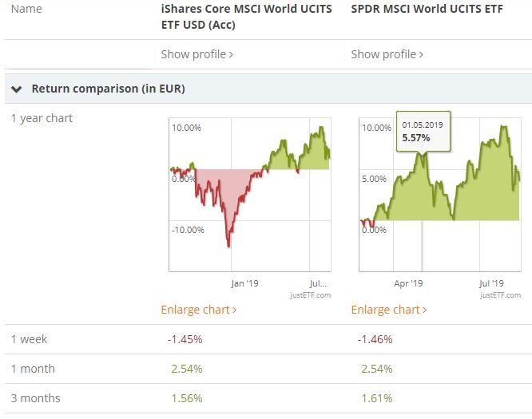Enlarge the SPDR 1 year chart
The width and height of the screenshot is (532, 419).
388,310
